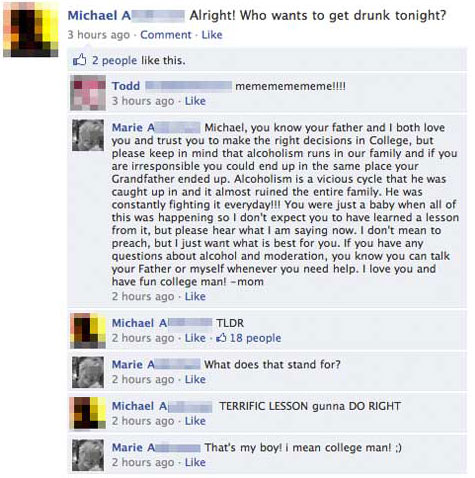This screenshot has height=478, width=475.
Task: Open Marie's avatar beside 'What does that stand for?'
Action: pos(88,372)
